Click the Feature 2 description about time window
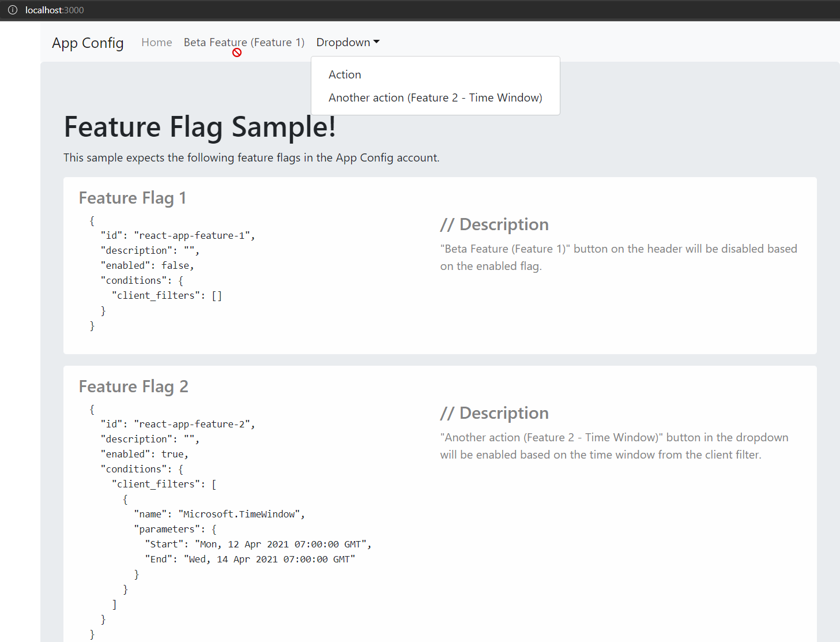840x642 pixels. 614,446
